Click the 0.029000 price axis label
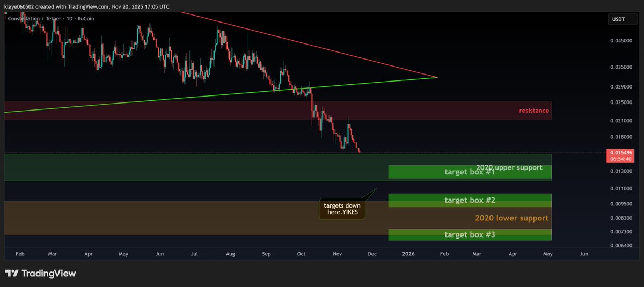This screenshot has width=644, height=287. [x=621, y=86]
